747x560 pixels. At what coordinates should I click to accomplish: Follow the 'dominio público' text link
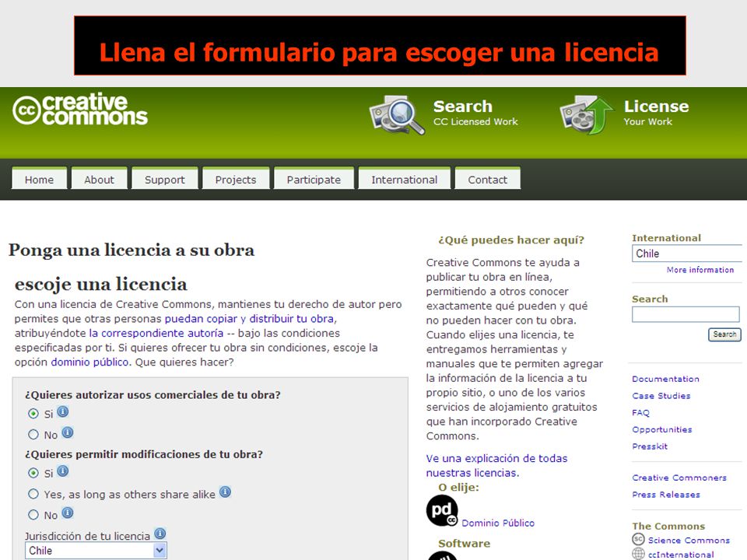(x=89, y=362)
